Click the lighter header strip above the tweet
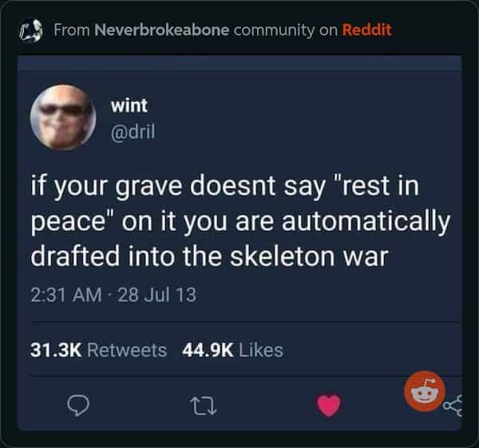The image size is (479, 448). (x=239, y=62)
